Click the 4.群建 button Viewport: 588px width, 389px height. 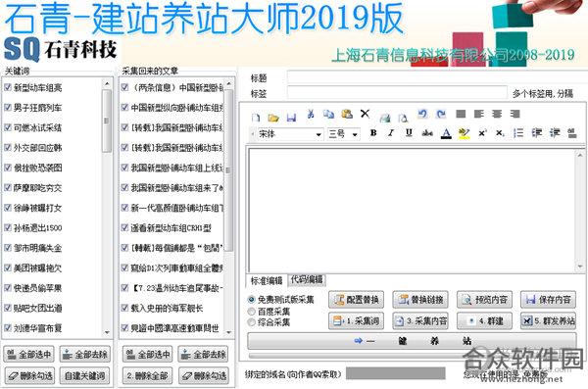(484, 320)
